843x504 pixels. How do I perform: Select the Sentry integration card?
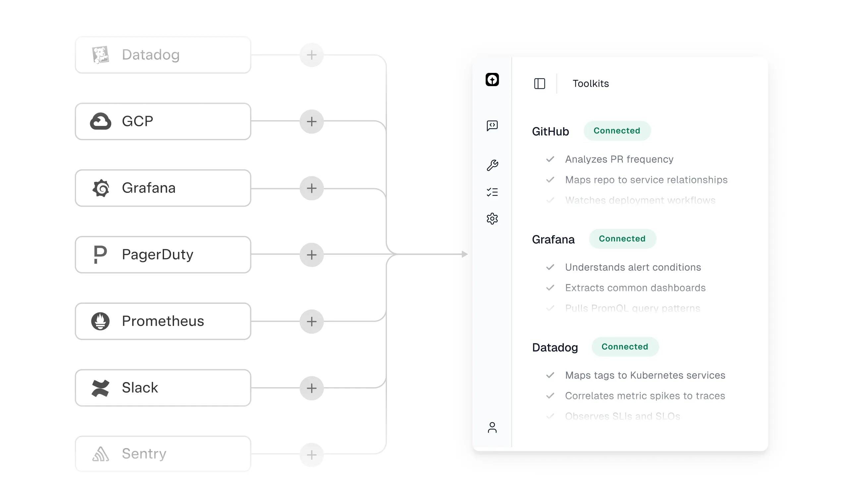pos(163,454)
